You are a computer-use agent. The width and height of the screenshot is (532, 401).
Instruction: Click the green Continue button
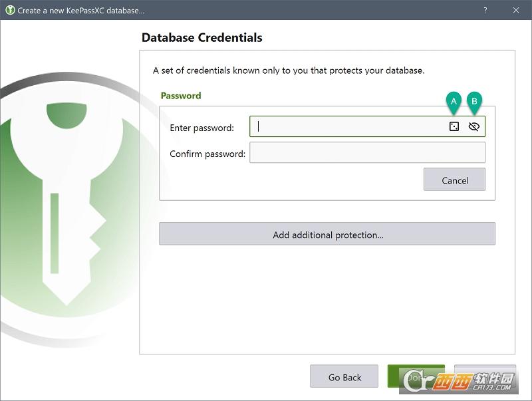pos(416,376)
